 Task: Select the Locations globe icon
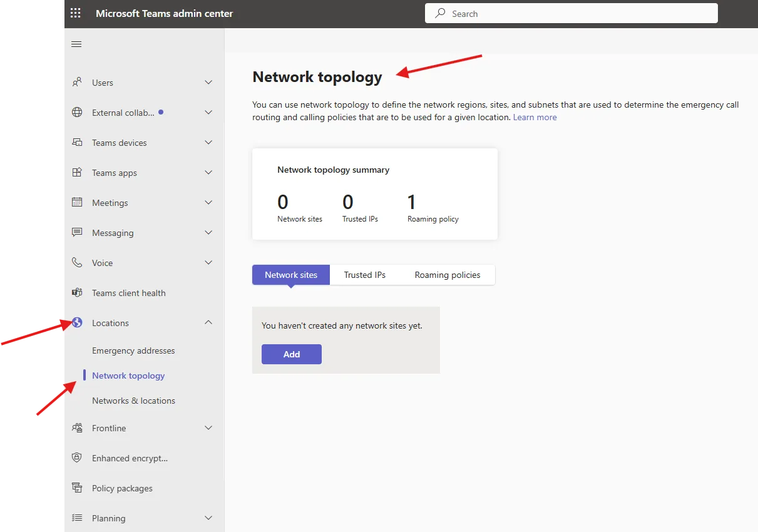point(76,322)
